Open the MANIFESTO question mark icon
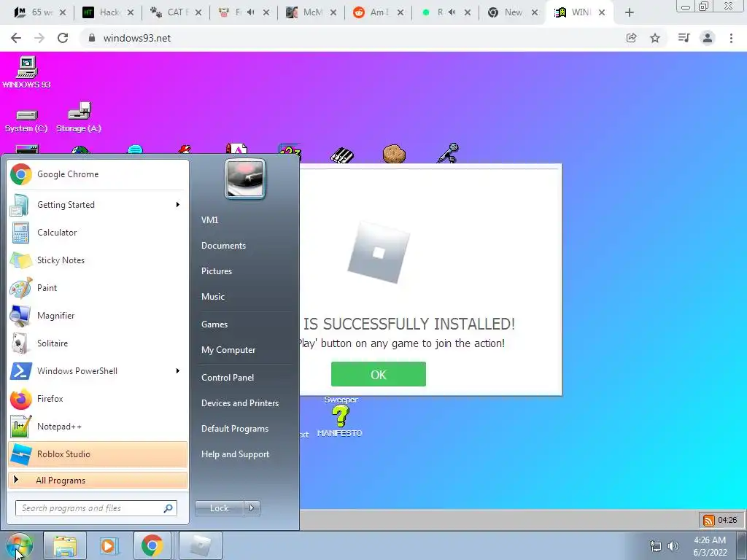747x560 pixels. [x=340, y=421]
